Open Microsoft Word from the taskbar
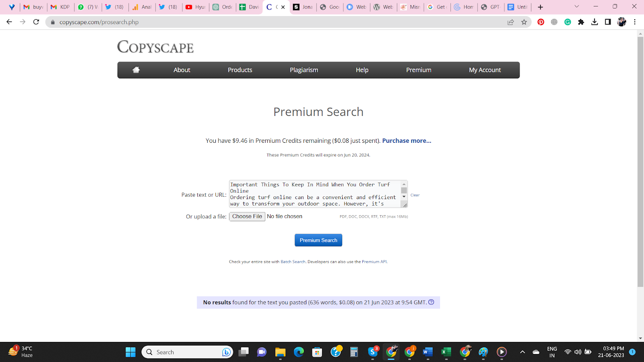Screen dimensions: 644x362 coord(427,352)
